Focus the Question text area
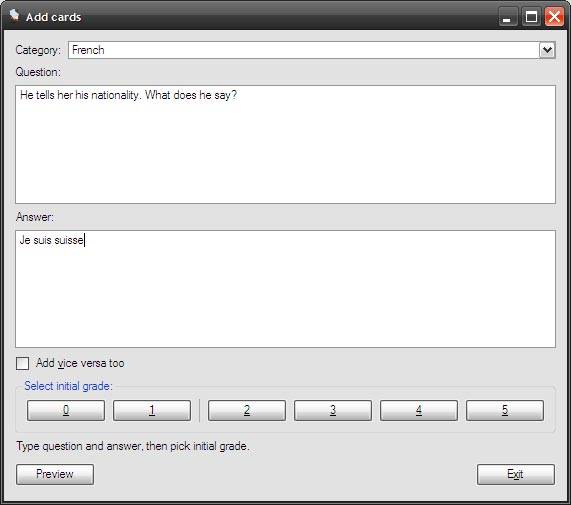This screenshot has width=571, height=505. tap(286, 145)
